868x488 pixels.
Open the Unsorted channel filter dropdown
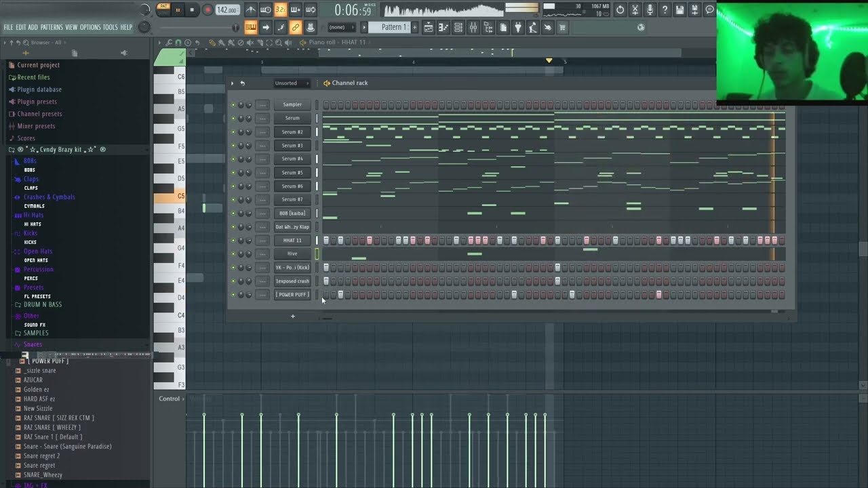292,83
